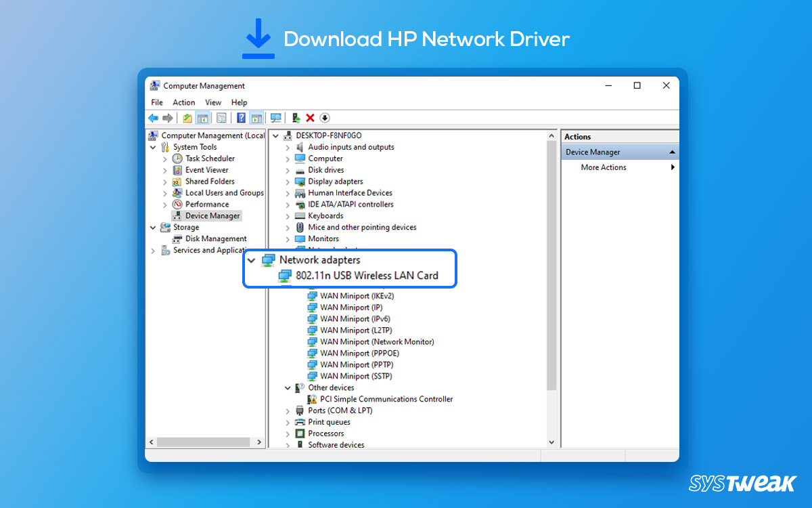Click the Scan for hardware changes toolbar icon
This screenshot has width=812, height=508.
[x=276, y=117]
